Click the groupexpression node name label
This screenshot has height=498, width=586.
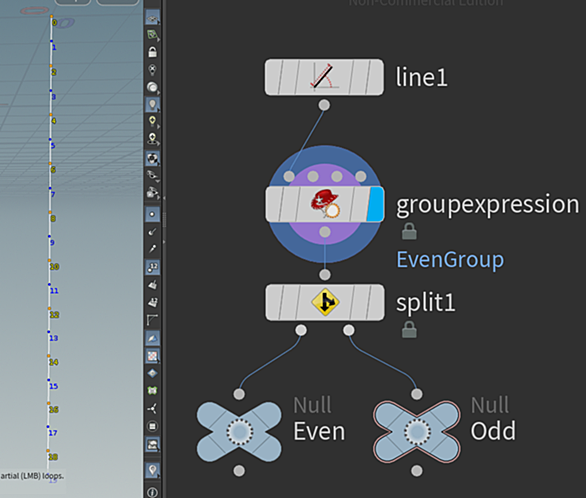(x=487, y=205)
